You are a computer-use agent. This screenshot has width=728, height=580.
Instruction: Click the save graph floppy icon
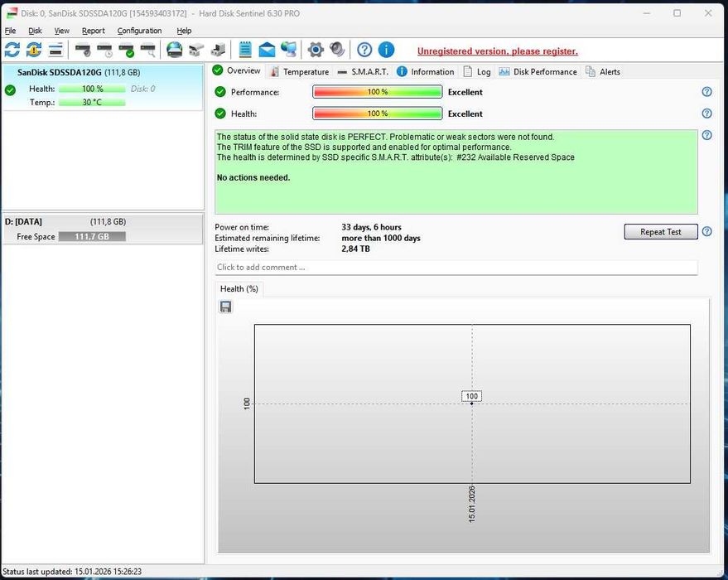(225, 307)
